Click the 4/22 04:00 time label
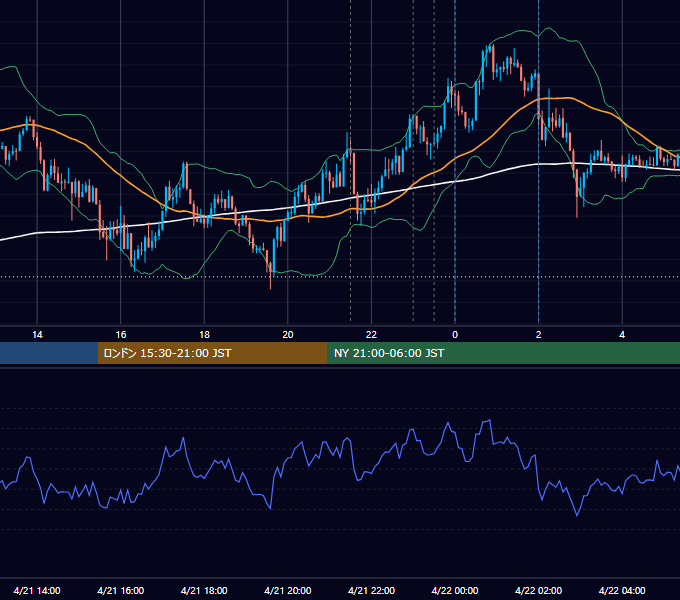 click(622, 590)
